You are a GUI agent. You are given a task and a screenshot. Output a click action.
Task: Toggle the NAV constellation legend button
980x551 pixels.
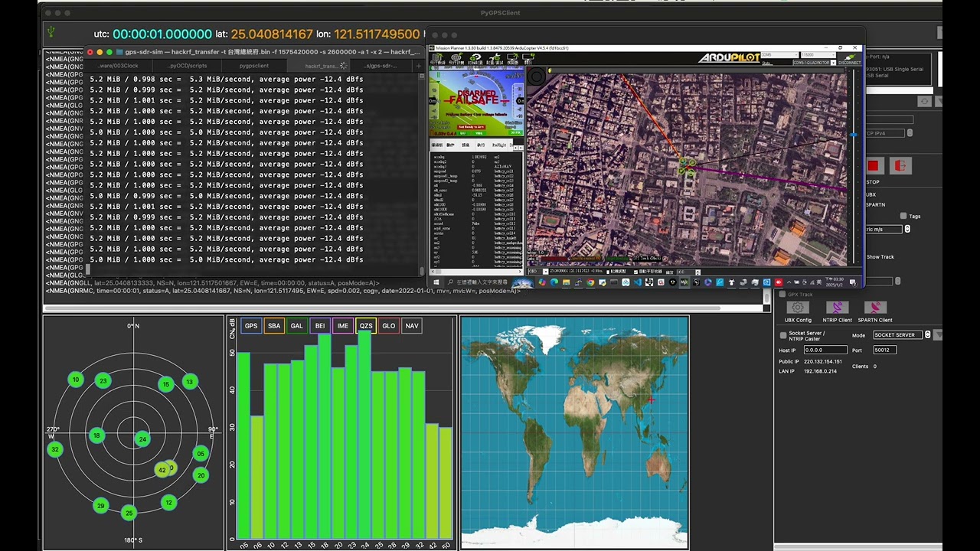point(412,326)
